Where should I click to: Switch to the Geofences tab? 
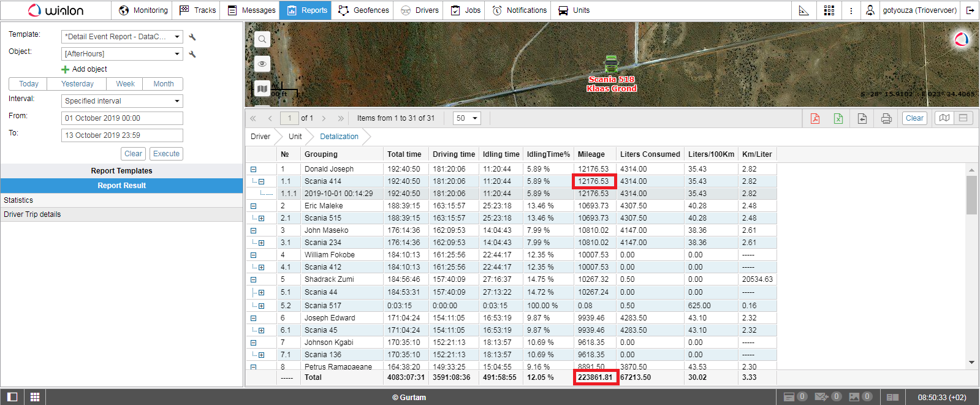[x=363, y=10]
